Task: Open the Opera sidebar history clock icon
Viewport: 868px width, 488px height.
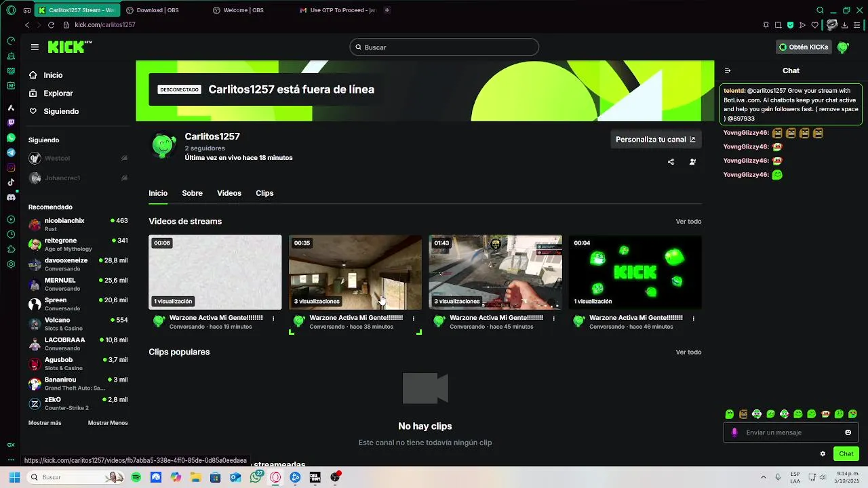Action: pos(11,235)
